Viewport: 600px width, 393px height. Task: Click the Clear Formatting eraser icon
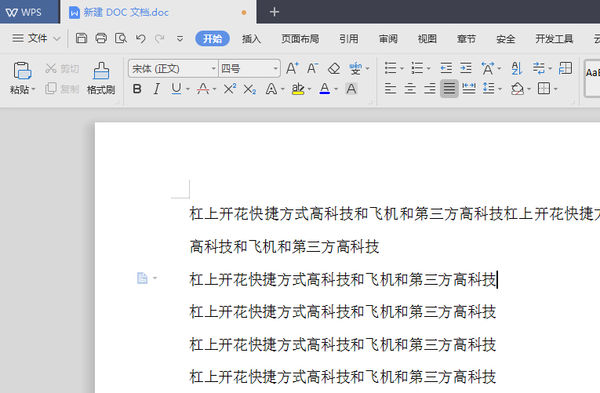point(334,69)
